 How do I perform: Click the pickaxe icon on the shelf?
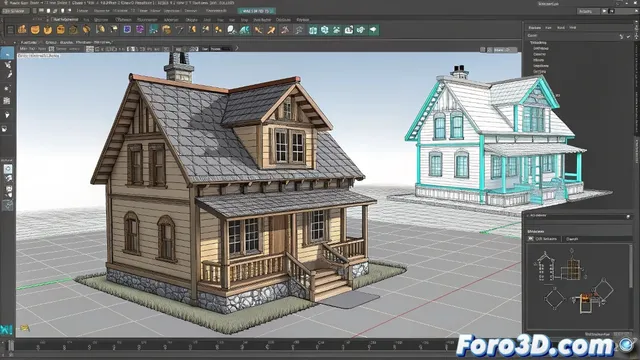click(179, 29)
